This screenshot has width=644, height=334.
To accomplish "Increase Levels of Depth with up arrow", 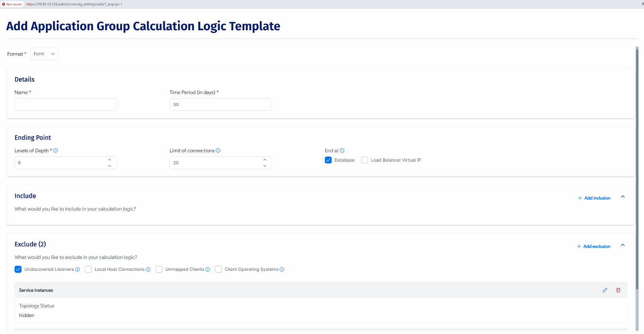I will [109, 160].
